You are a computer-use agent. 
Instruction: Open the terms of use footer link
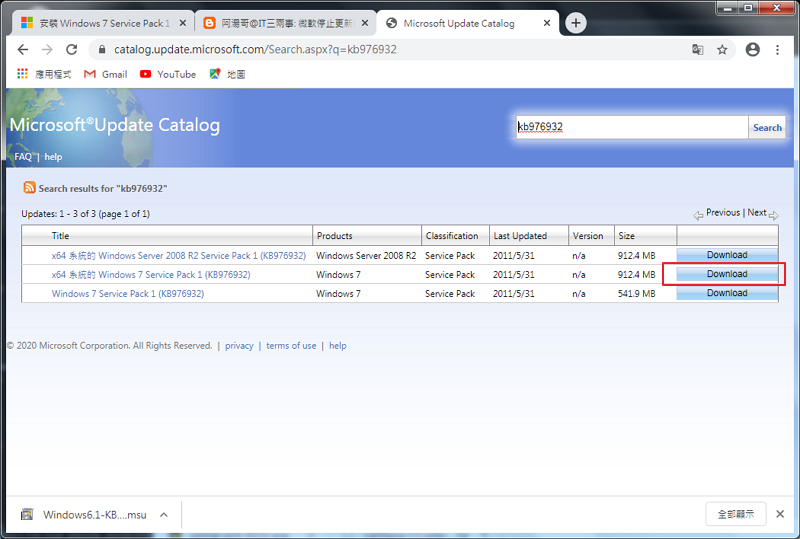(x=291, y=346)
